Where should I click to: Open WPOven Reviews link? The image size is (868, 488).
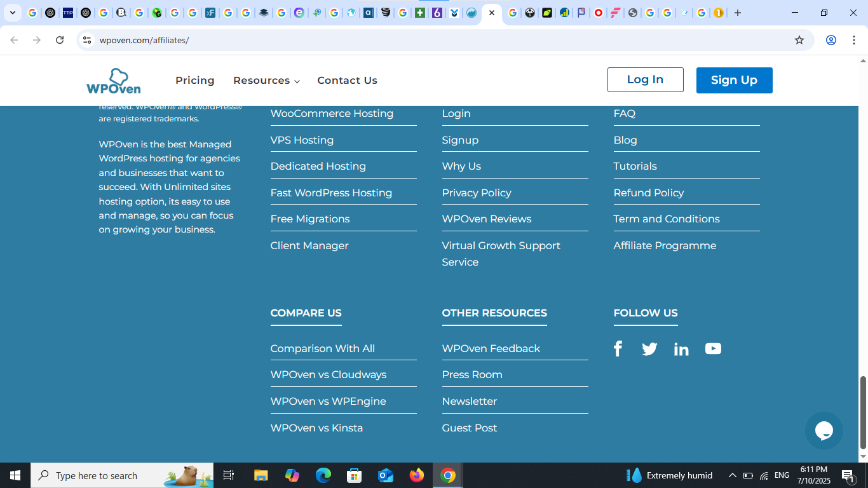(x=487, y=219)
